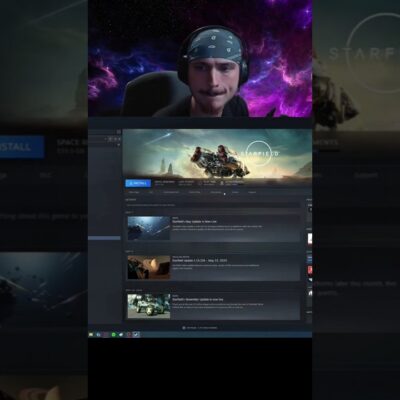The width and height of the screenshot is (400, 400).
Task: Open the Discussions tab
Action: click(216, 192)
